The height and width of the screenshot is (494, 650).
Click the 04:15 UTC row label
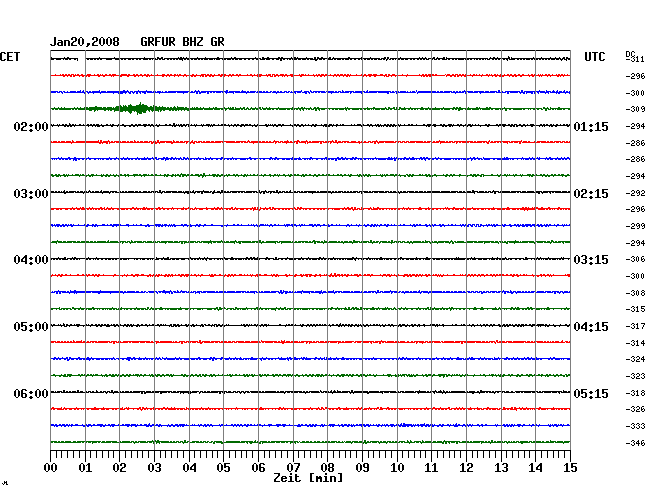point(591,327)
